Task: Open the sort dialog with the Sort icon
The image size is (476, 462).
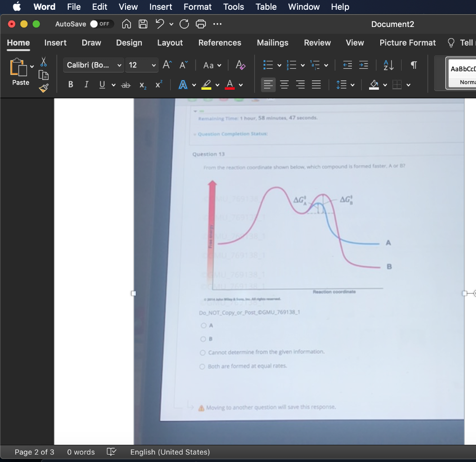Action: coord(388,65)
